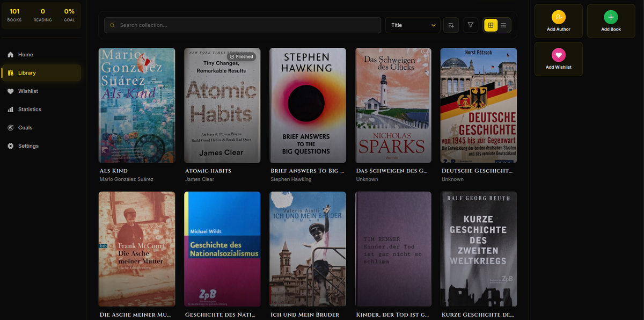
Task: Open Ich und mein Bruder cover
Action: click(308, 249)
